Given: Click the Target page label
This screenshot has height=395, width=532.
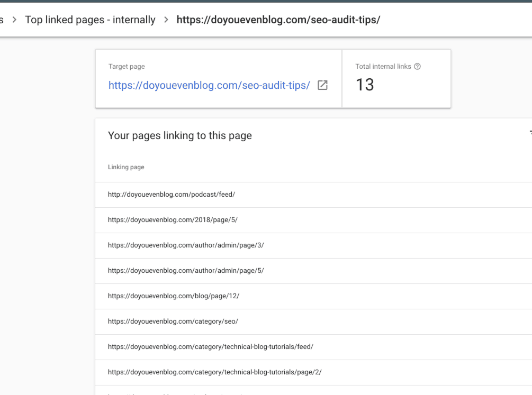Looking at the screenshot, I should coord(127,67).
